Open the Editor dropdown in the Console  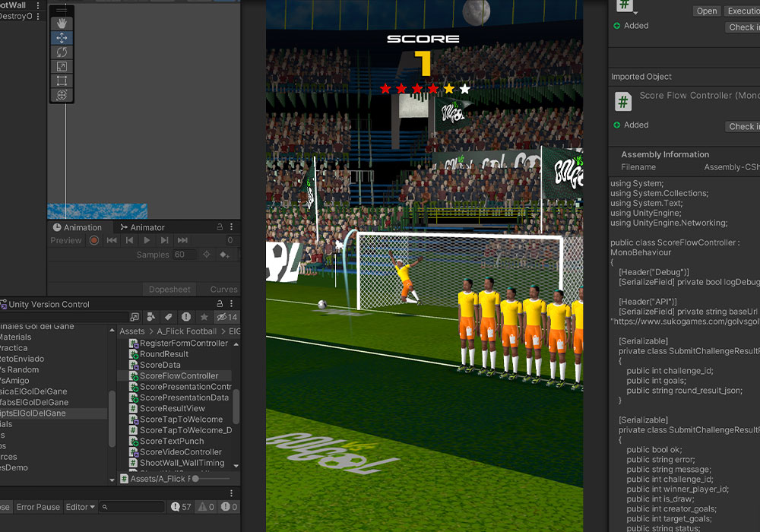(x=80, y=507)
